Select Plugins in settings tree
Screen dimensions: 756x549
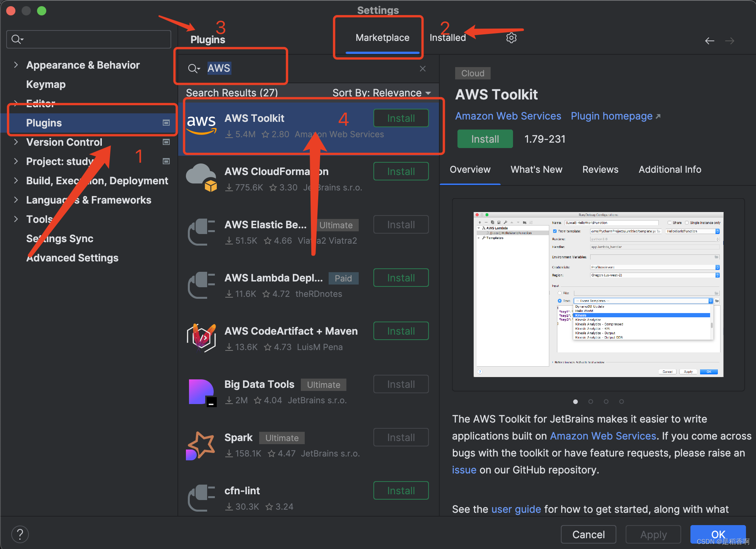coord(89,123)
